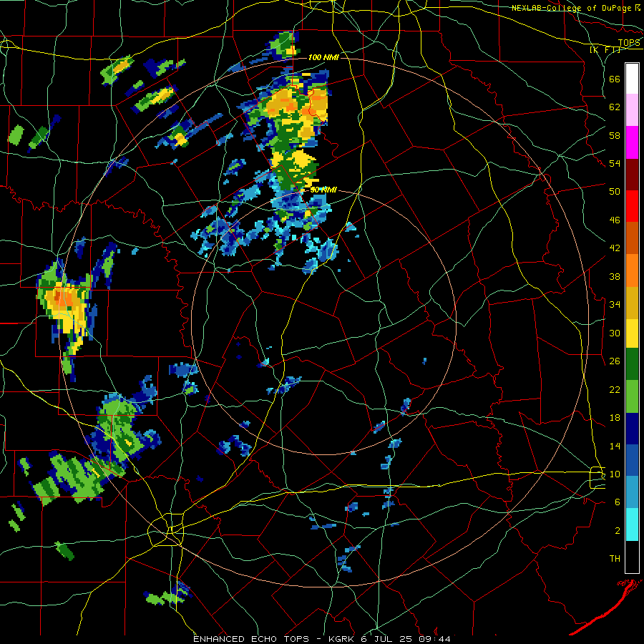Click the legend value 14
The width and height of the screenshot is (644, 644).
[x=615, y=446]
